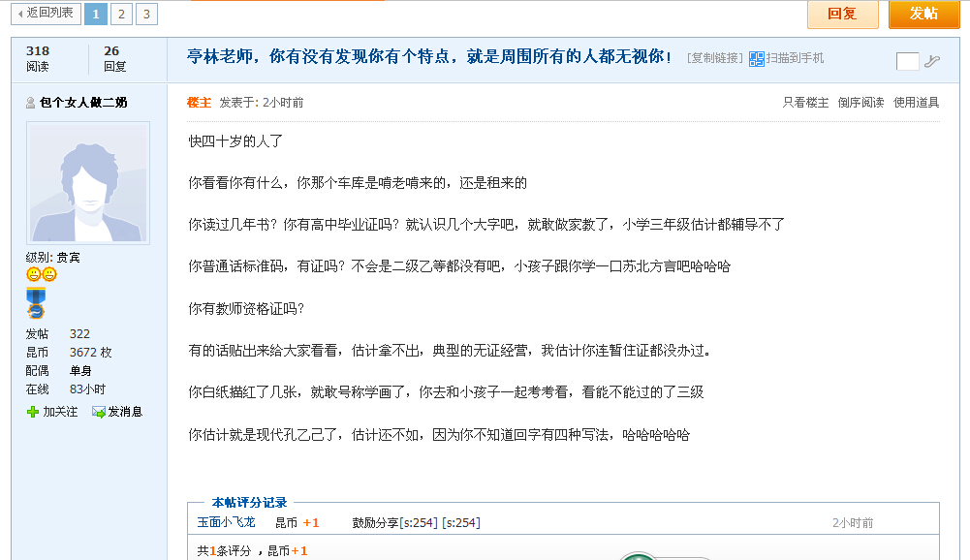
Task: Click the smiley face level icons
Action: point(42,274)
